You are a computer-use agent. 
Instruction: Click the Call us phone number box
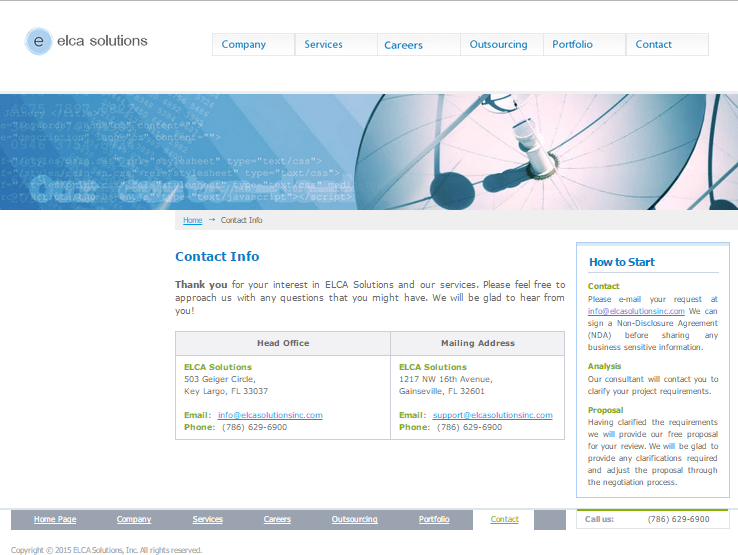[x=656, y=519]
